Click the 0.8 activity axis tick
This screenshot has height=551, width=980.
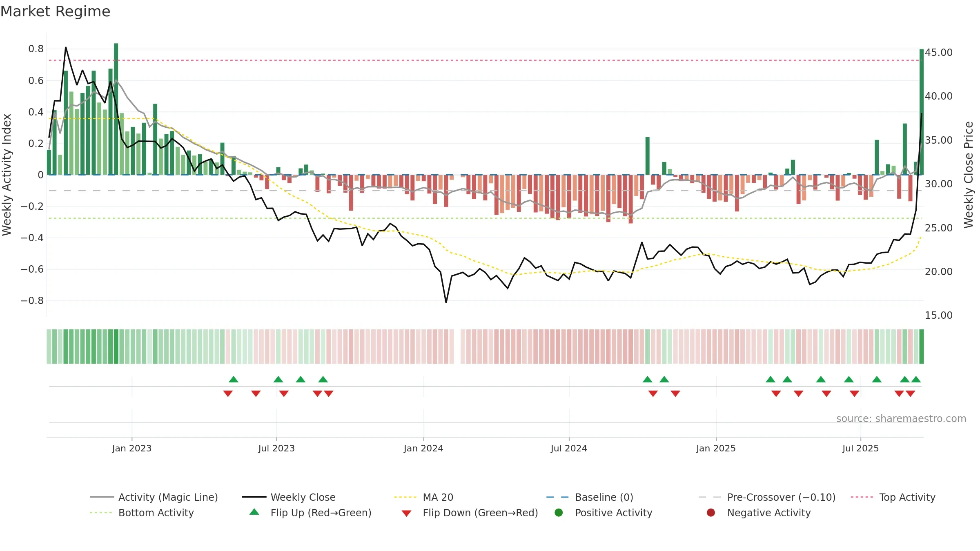point(36,49)
